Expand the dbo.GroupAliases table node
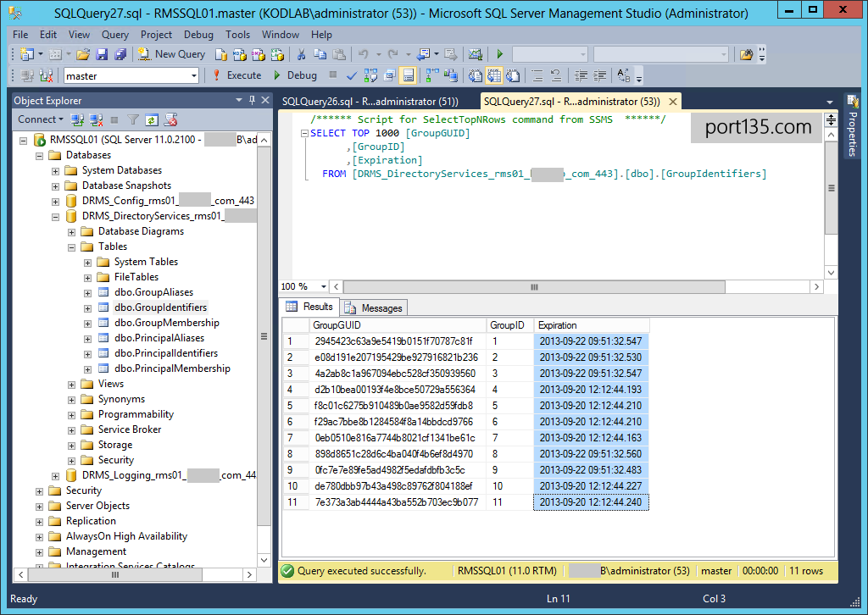This screenshot has height=615, width=868. coord(88,292)
